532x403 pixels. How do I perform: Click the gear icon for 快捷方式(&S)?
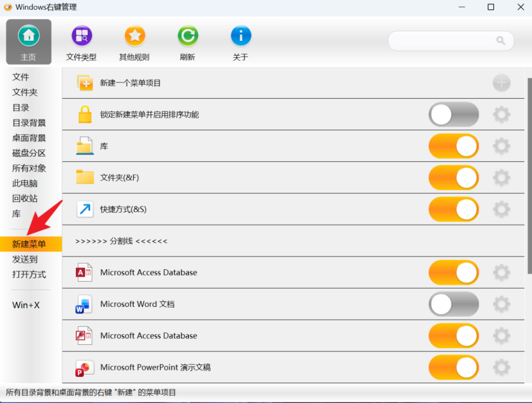[x=501, y=209]
